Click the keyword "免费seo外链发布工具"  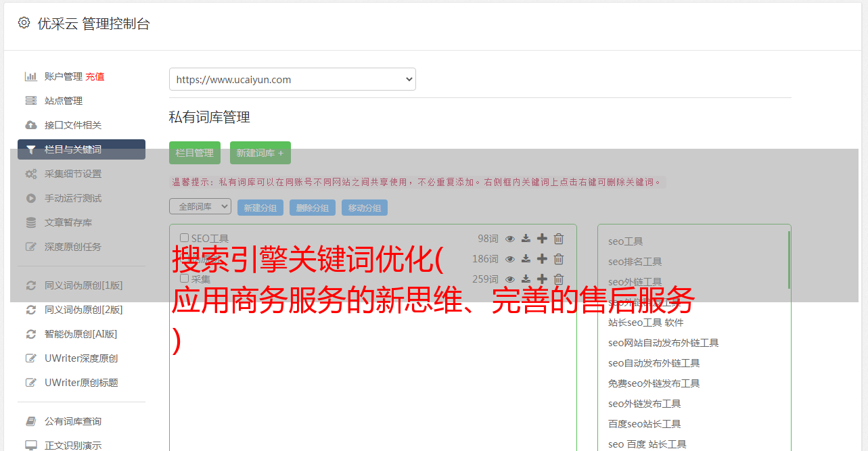pyautogui.click(x=654, y=383)
